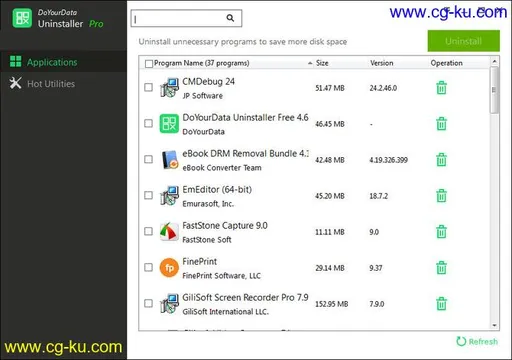Tick the checkbox for CMDebug 24
This screenshot has width=512, height=360.
click(x=148, y=87)
